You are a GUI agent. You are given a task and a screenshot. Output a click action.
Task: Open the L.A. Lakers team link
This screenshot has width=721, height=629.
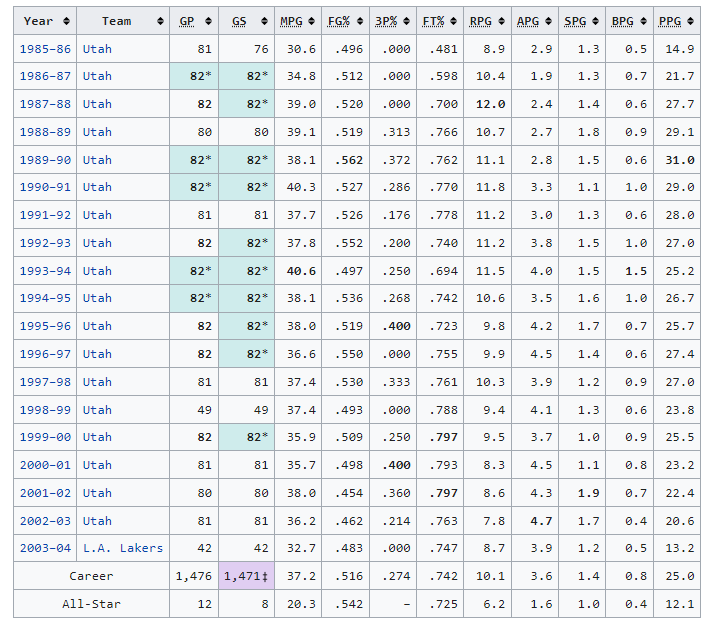coord(123,549)
